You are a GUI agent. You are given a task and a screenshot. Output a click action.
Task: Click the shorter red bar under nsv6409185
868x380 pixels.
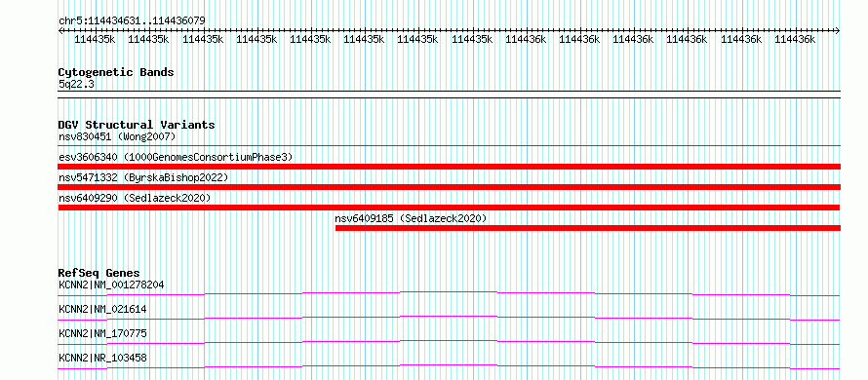[x=588, y=228]
